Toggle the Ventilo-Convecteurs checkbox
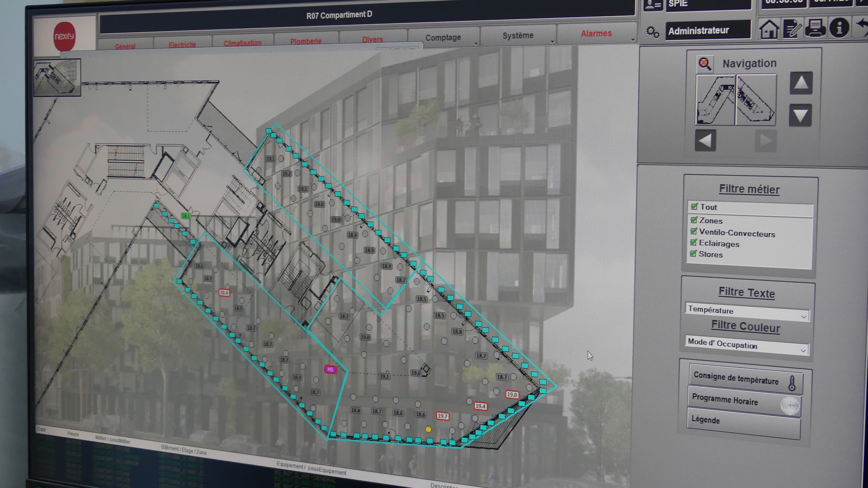 [694, 231]
